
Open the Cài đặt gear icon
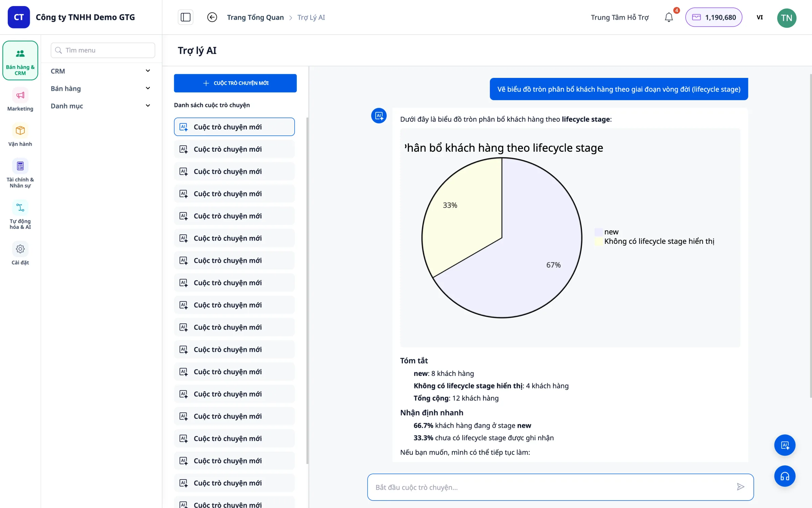20,249
